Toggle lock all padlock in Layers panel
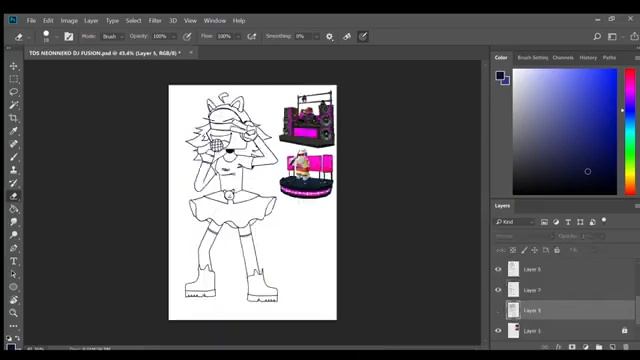Viewport: 640px width, 360px height. tap(557, 250)
